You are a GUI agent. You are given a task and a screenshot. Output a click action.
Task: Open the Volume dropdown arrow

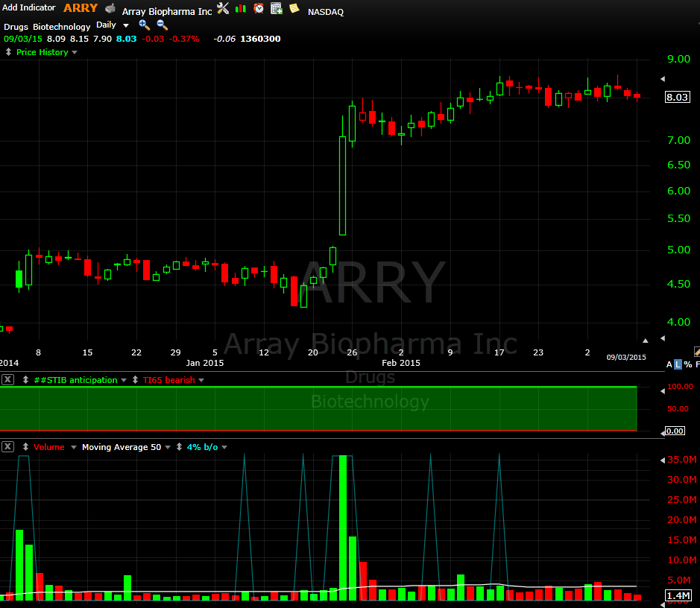click(74, 447)
